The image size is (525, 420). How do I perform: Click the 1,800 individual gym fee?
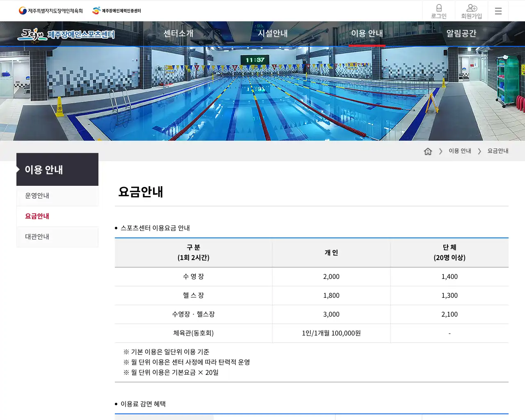pyautogui.click(x=331, y=295)
